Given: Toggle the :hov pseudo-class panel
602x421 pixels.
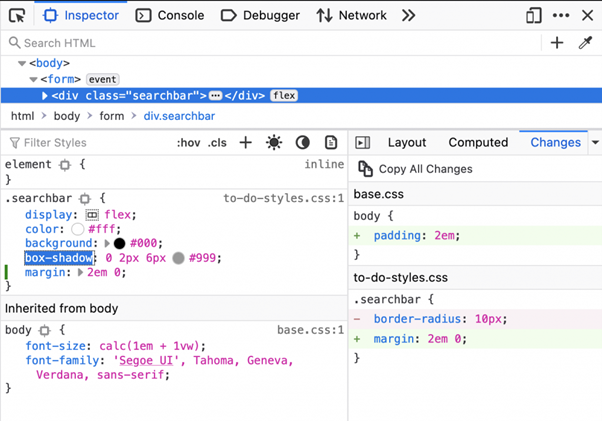Looking at the screenshot, I should coord(188,143).
